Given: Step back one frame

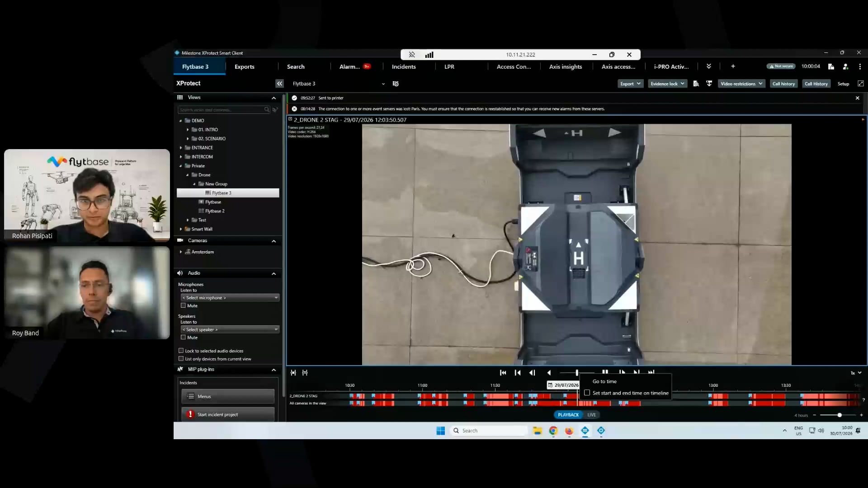Looking at the screenshot, I should click(x=532, y=372).
